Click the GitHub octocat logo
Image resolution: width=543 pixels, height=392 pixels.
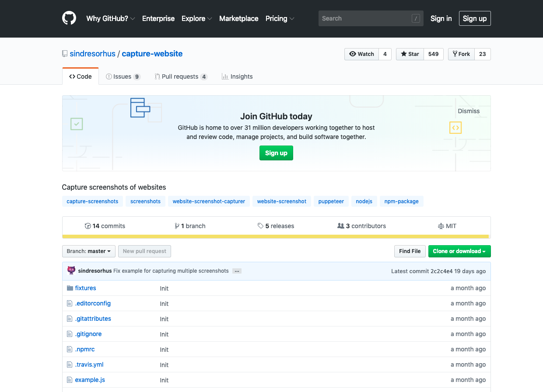69,18
